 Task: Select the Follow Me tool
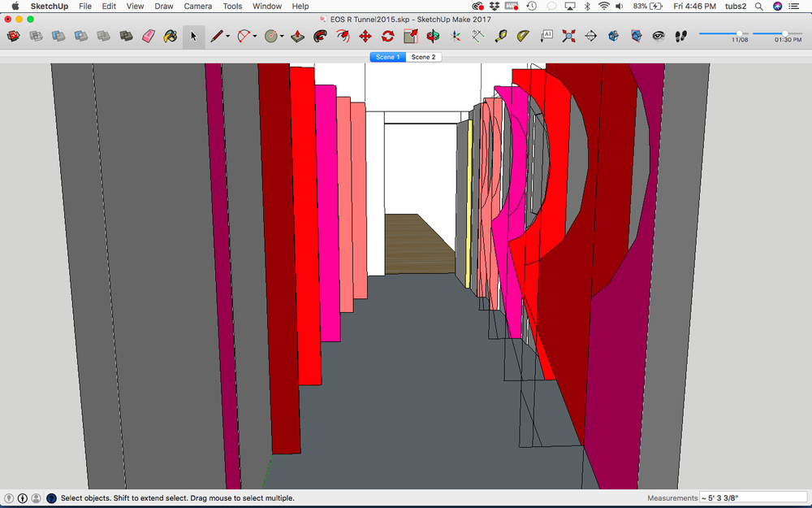[320, 37]
